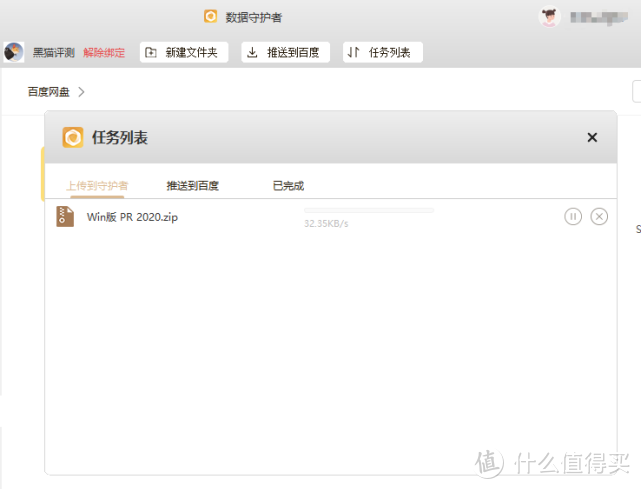Click the download arrow icon on 推送到百度

click(252, 52)
